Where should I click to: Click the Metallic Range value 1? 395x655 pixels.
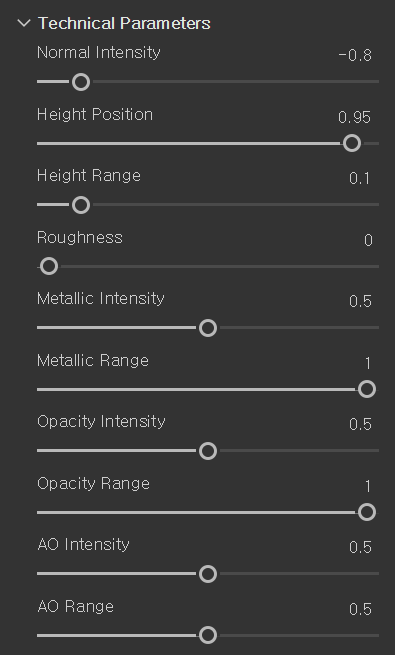point(368,363)
